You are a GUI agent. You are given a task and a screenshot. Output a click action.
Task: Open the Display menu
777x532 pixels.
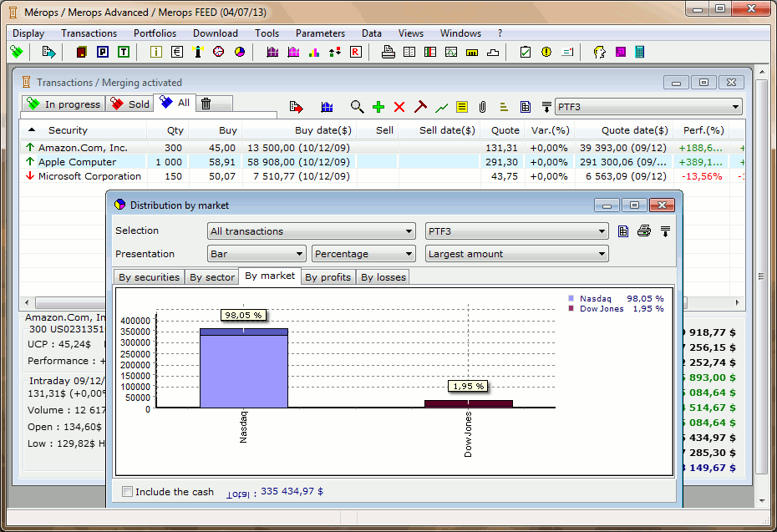pos(28,33)
